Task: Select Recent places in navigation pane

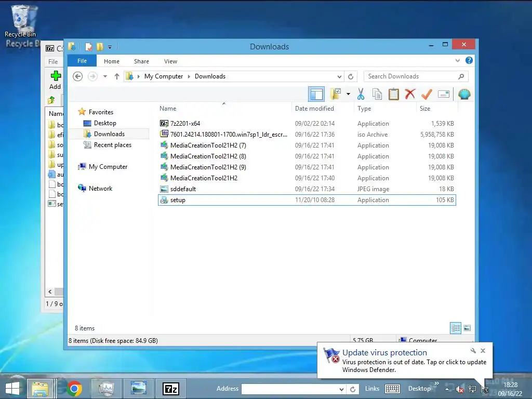Action: coord(113,145)
